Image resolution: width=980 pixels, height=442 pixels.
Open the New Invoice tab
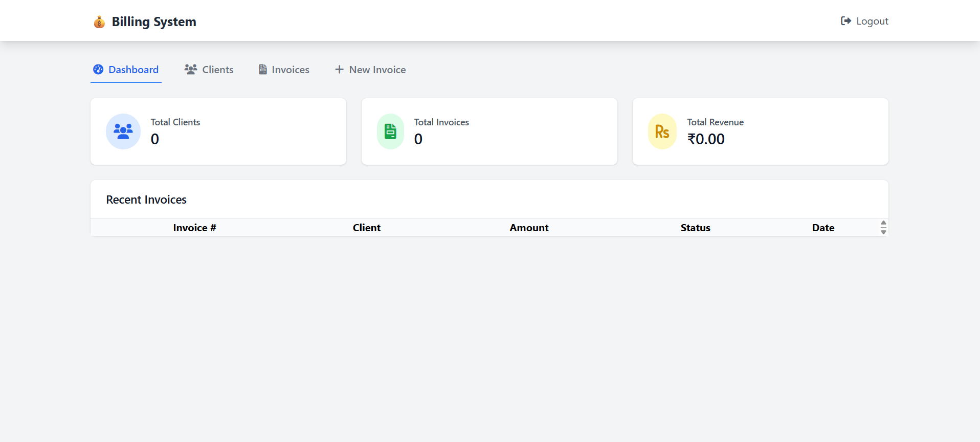tap(377, 70)
